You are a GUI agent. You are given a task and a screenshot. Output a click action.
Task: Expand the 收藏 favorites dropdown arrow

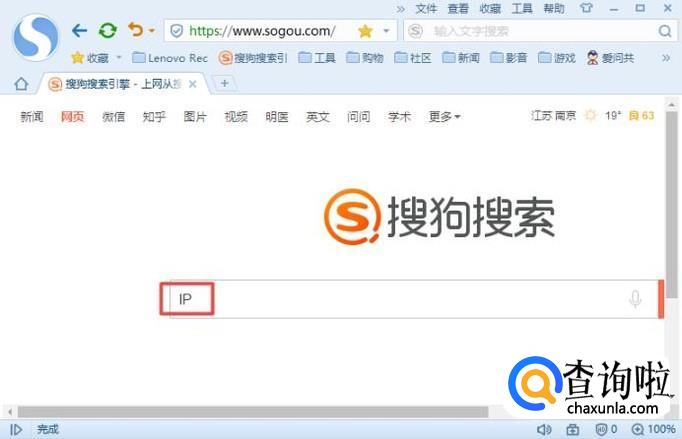[x=119, y=57]
